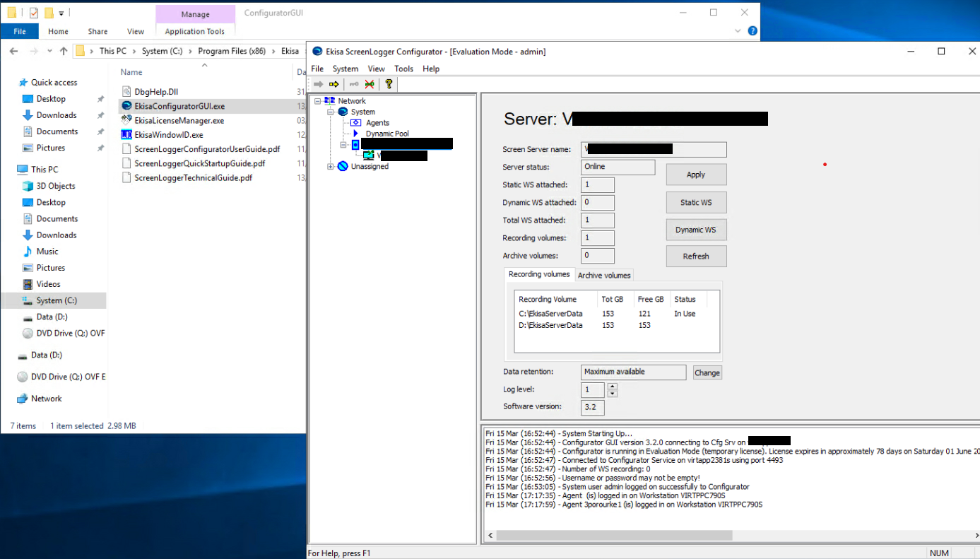The height and width of the screenshot is (559, 980).
Task: Open Explorer help with the blue question icon
Action: [752, 31]
